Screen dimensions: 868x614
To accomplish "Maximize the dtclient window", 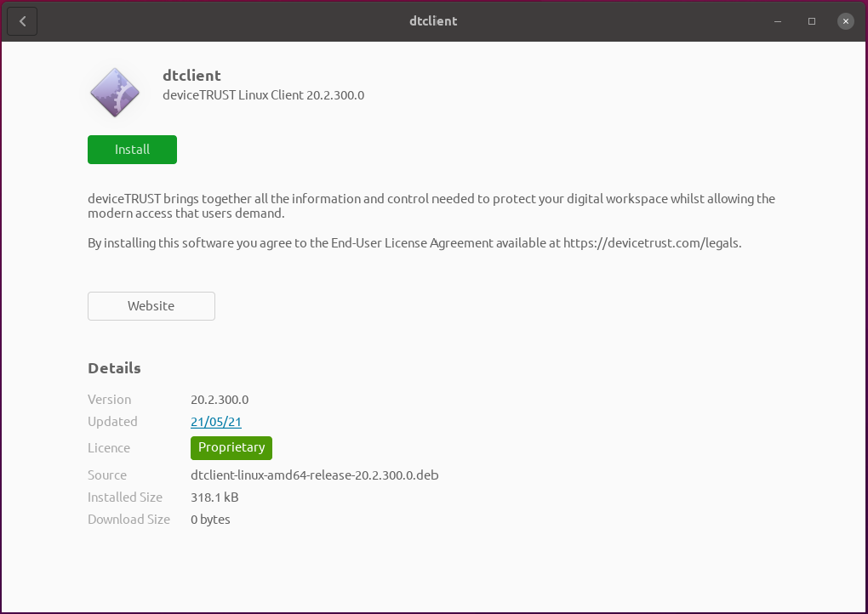I will coord(811,20).
